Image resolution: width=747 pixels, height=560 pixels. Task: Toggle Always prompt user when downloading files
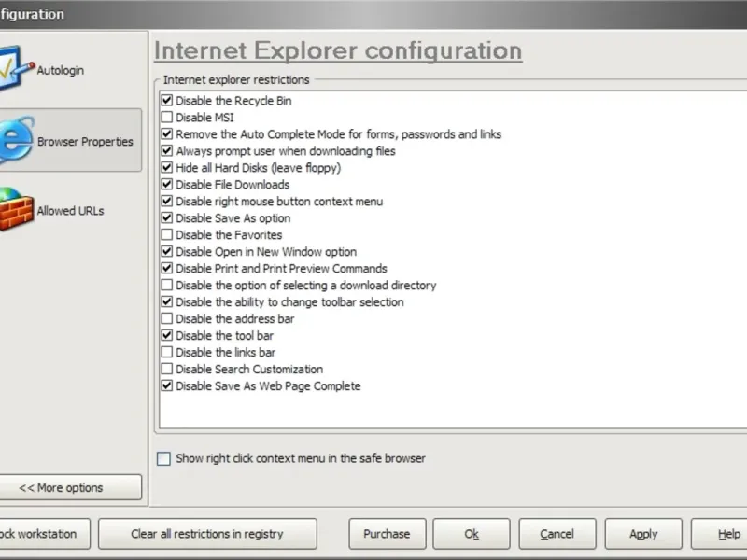(x=167, y=151)
